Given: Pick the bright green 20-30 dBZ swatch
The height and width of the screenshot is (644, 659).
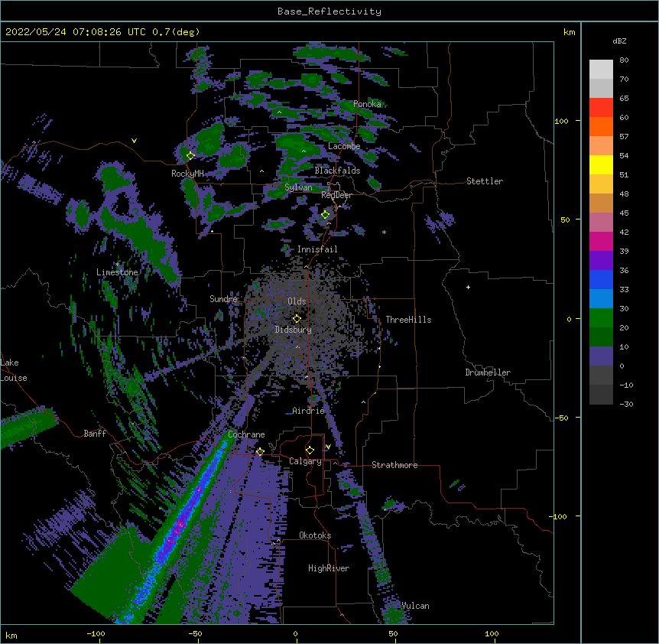Looking at the screenshot, I should (x=601, y=318).
